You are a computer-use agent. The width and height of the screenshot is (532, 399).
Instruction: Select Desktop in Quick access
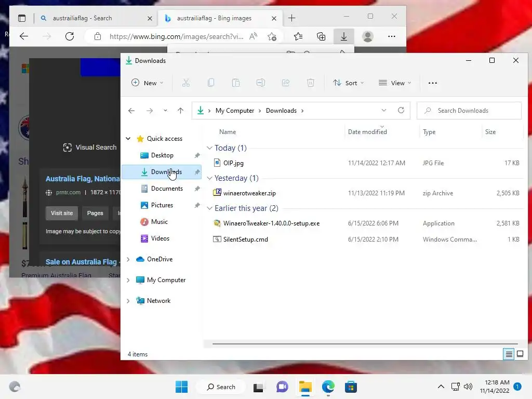coord(162,155)
